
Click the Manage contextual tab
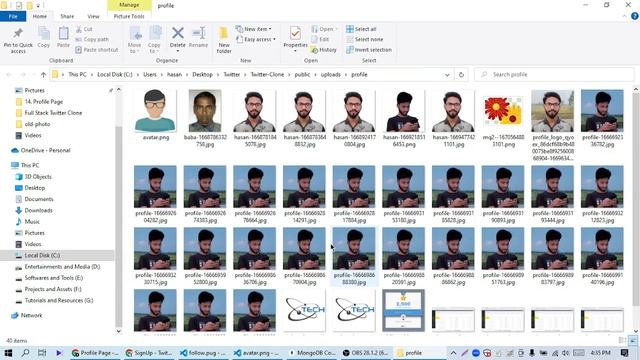point(129,5)
